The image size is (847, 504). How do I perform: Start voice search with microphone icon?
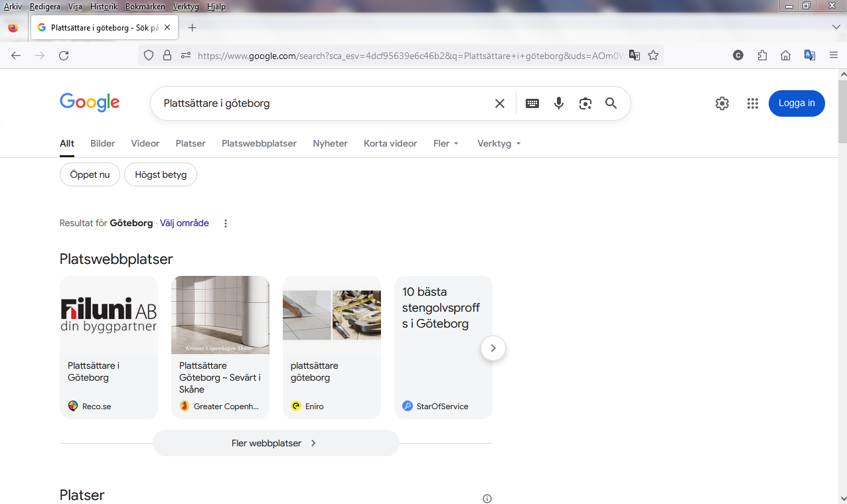click(558, 103)
